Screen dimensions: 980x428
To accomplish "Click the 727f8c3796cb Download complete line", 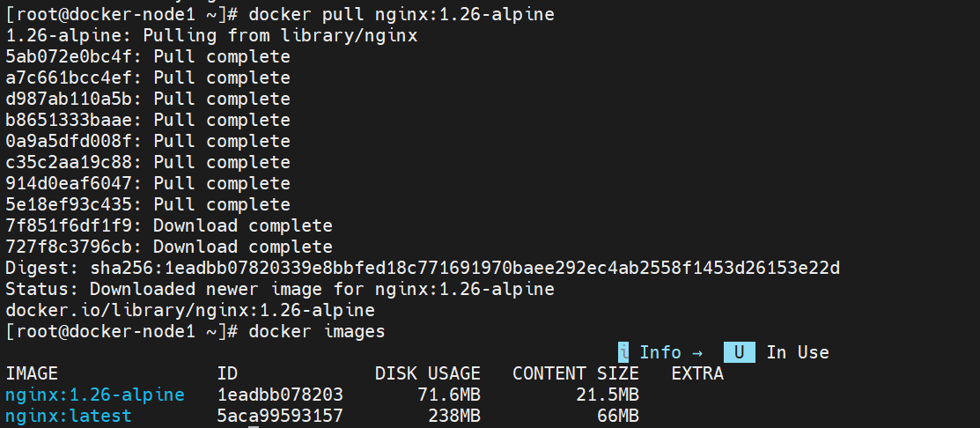I will (x=169, y=247).
